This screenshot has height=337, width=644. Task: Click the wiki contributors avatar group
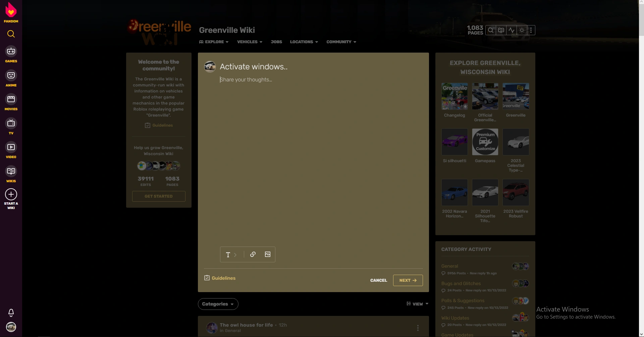pyautogui.click(x=159, y=165)
